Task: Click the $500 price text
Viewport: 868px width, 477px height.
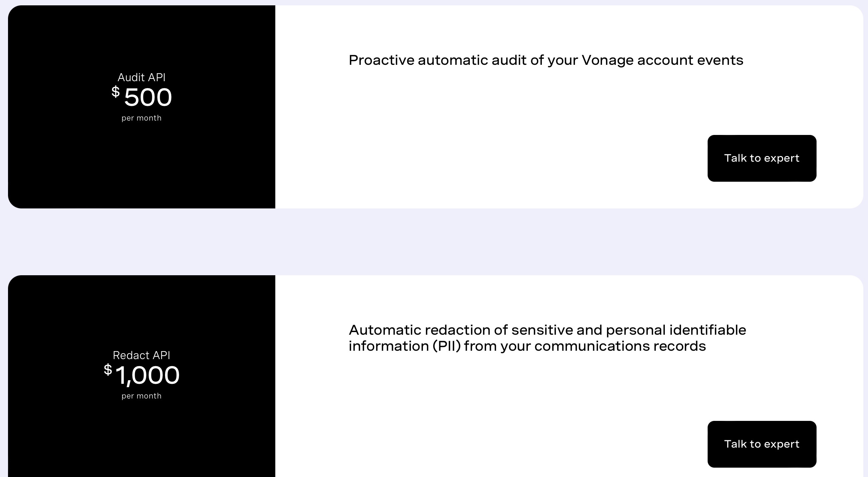Action: 147,97
